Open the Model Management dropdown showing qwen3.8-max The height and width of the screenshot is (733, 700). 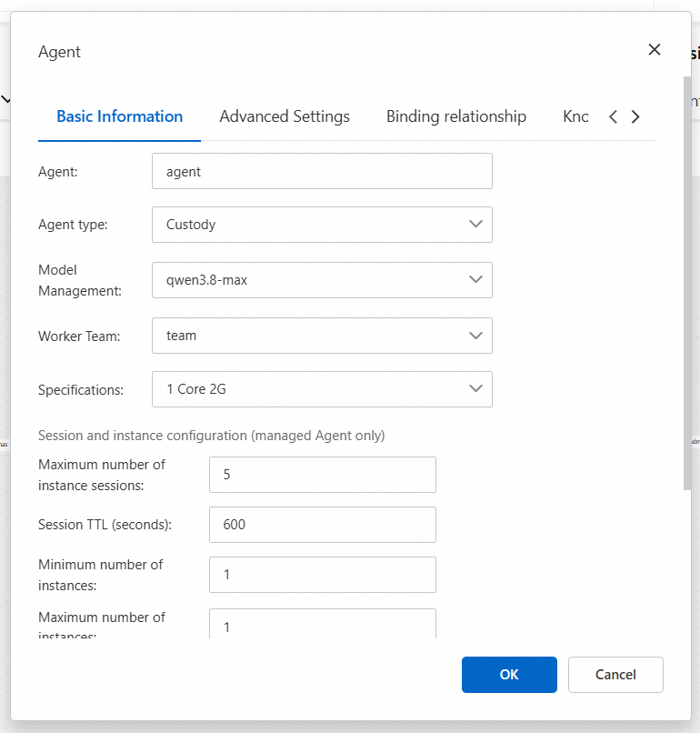pyautogui.click(x=322, y=280)
